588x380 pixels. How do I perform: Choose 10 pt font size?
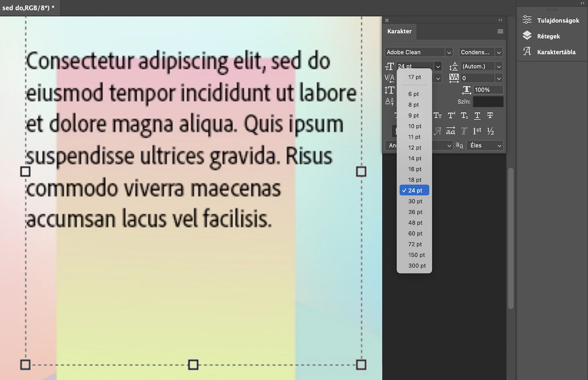[414, 126]
